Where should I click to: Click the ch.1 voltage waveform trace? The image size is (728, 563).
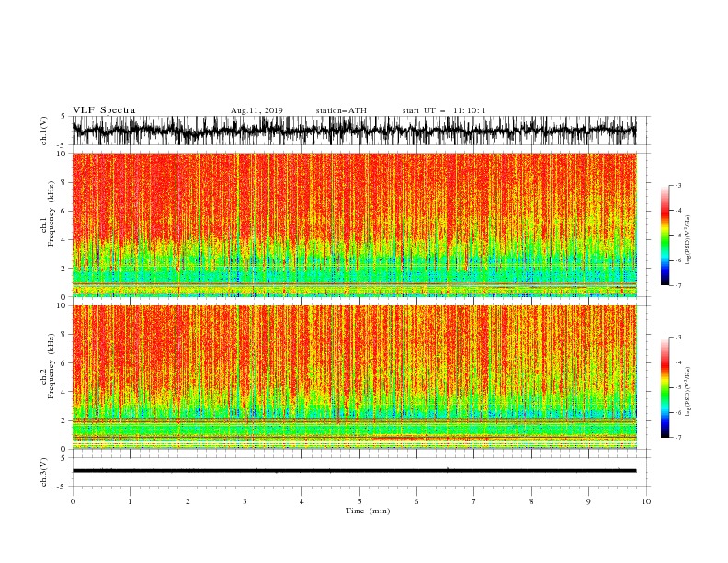click(x=354, y=131)
